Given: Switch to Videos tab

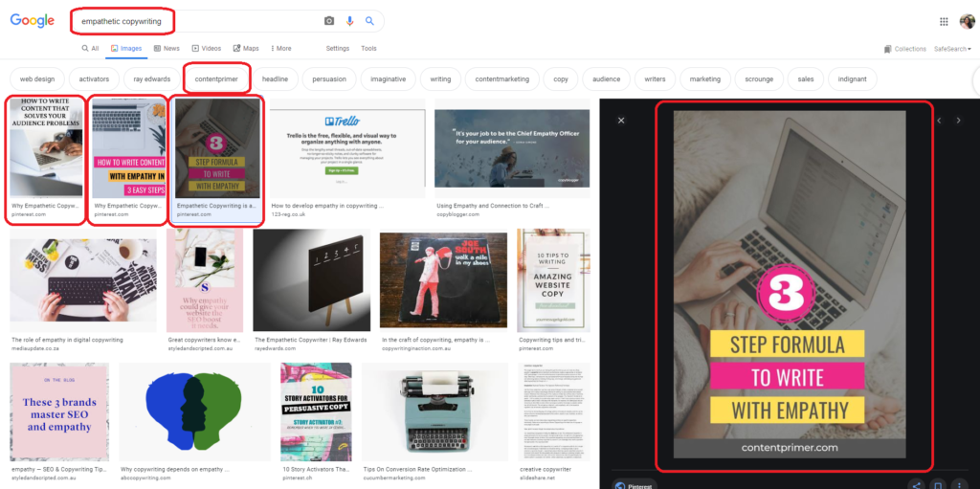Looking at the screenshot, I should [x=207, y=48].
